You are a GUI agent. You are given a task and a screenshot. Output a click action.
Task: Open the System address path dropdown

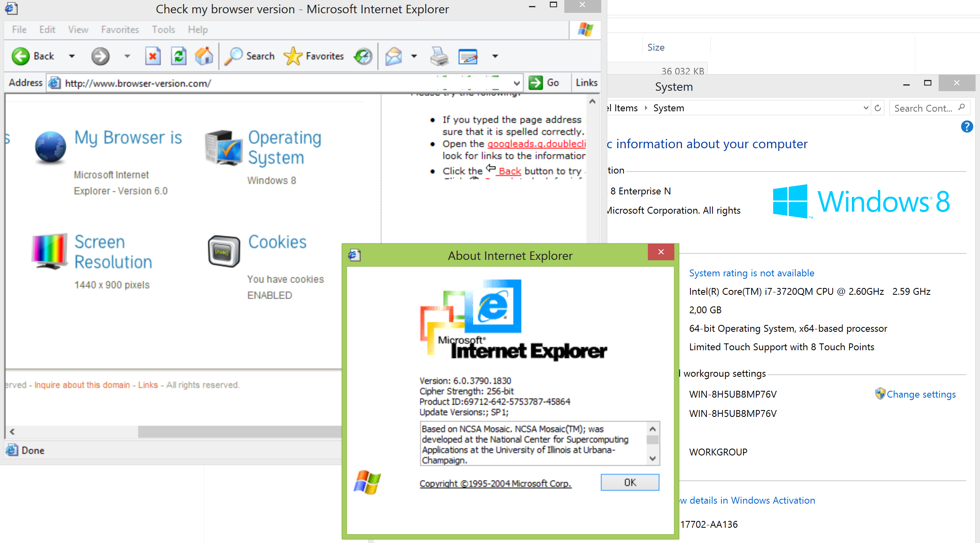pos(866,108)
